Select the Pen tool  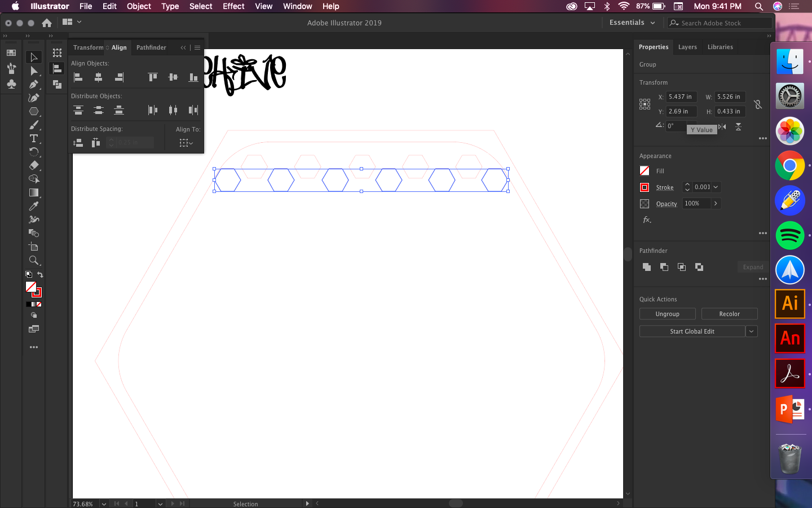[34, 84]
